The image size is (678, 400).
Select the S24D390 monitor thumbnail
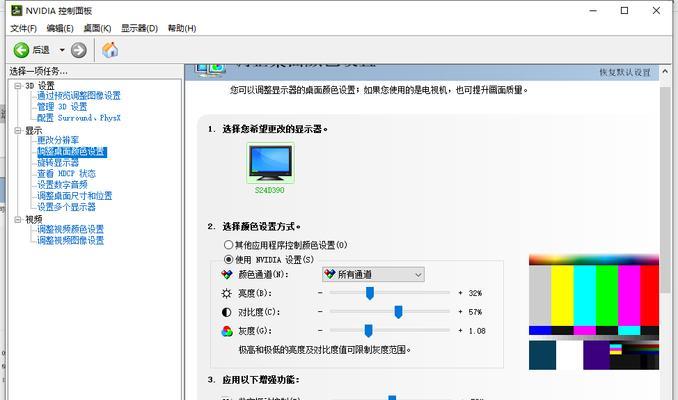point(270,163)
